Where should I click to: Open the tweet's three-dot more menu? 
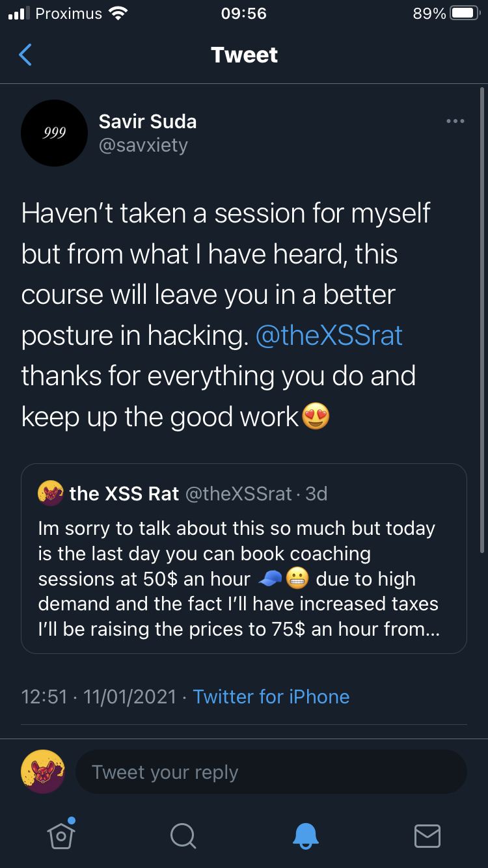(x=455, y=121)
